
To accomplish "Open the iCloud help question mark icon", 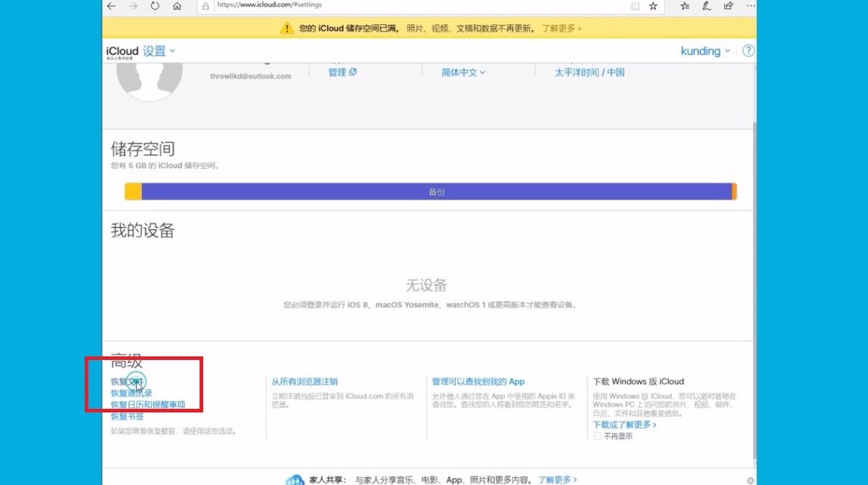I will pyautogui.click(x=748, y=51).
